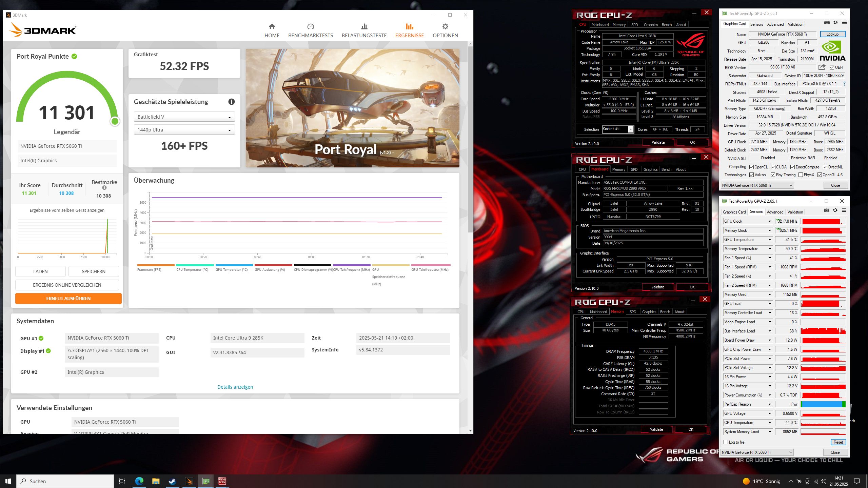Show hidden system tray icons

pyautogui.click(x=791, y=481)
